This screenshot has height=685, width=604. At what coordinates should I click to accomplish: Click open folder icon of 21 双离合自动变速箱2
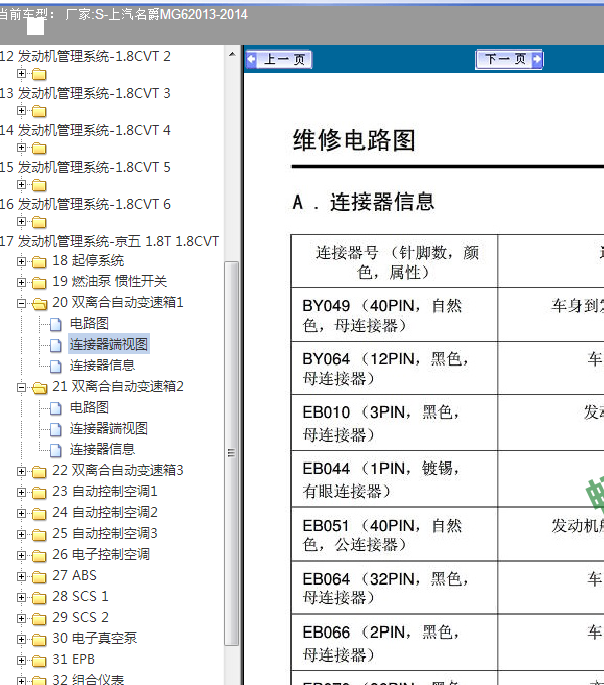[39, 387]
